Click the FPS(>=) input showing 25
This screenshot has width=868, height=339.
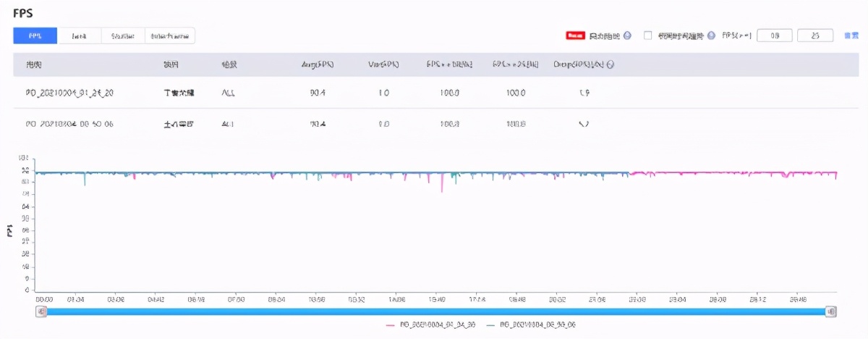(x=815, y=35)
